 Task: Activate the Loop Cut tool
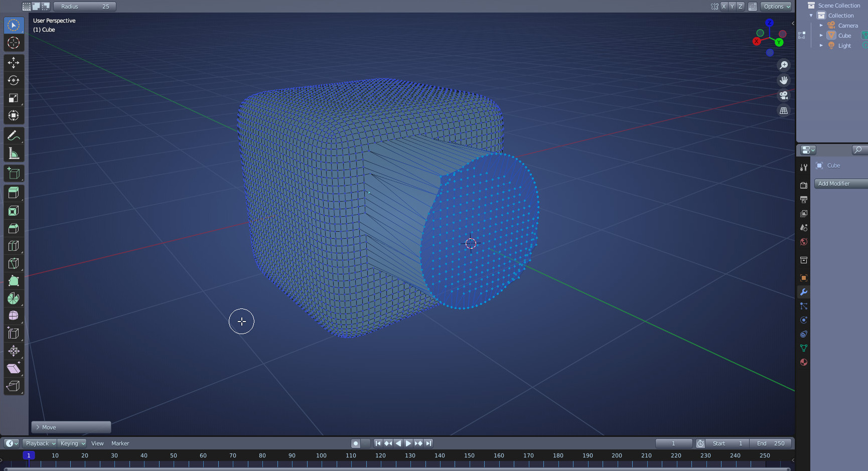pyautogui.click(x=14, y=246)
